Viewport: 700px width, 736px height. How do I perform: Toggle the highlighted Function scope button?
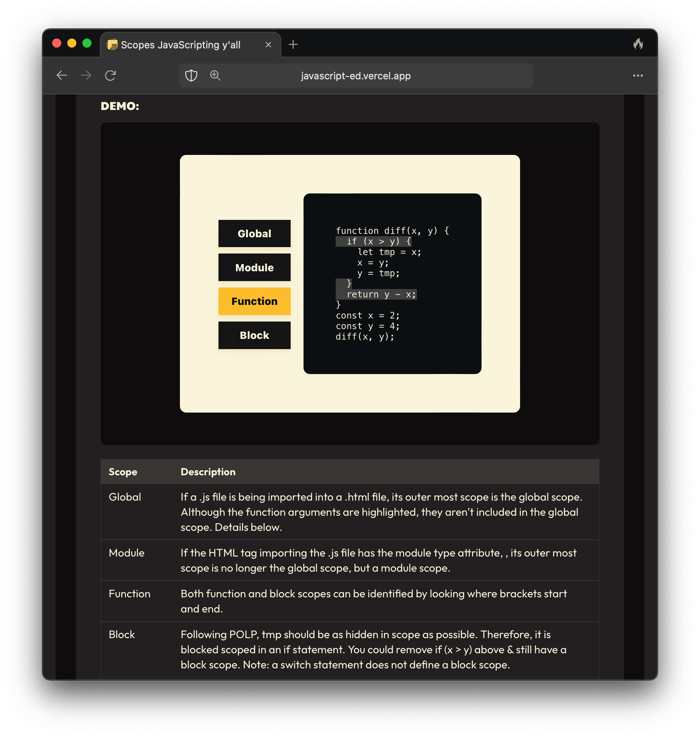(254, 302)
